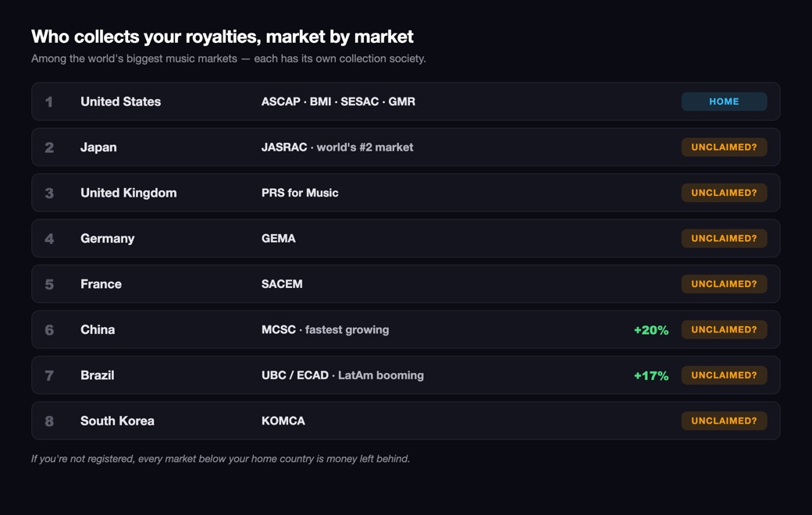Click rank number 7

pyautogui.click(x=49, y=375)
